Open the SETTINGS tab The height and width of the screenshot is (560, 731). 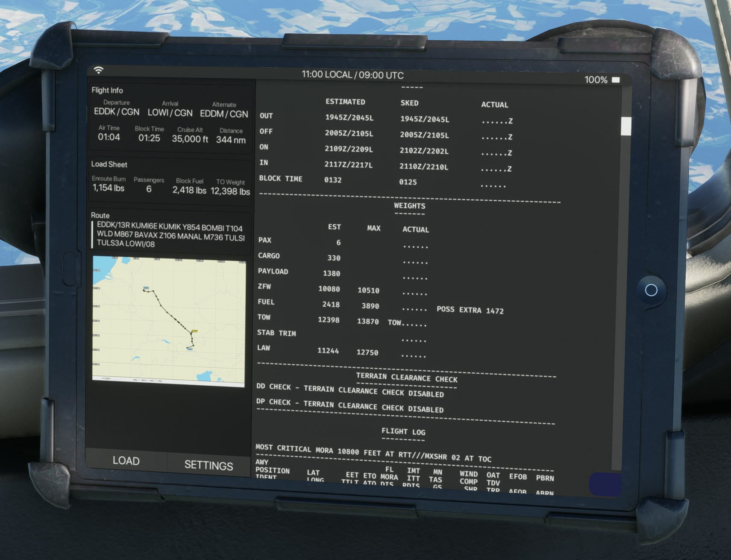[x=208, y=465]
